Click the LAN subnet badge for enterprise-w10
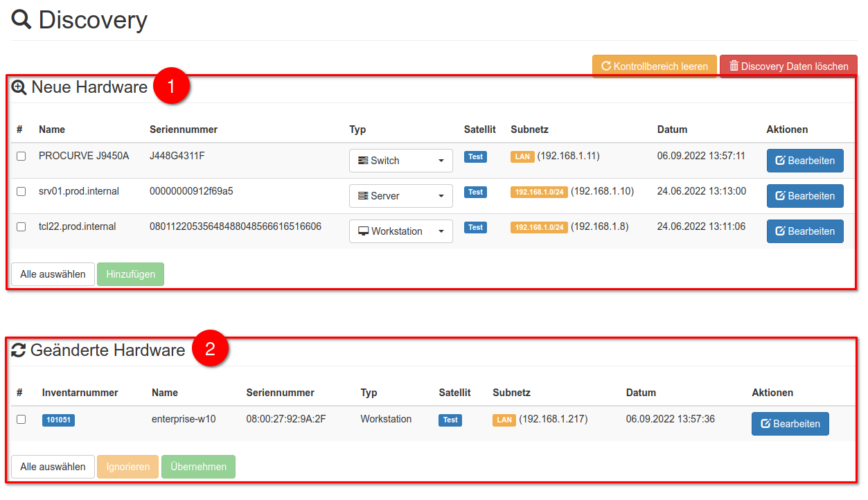 pos(504,420)
